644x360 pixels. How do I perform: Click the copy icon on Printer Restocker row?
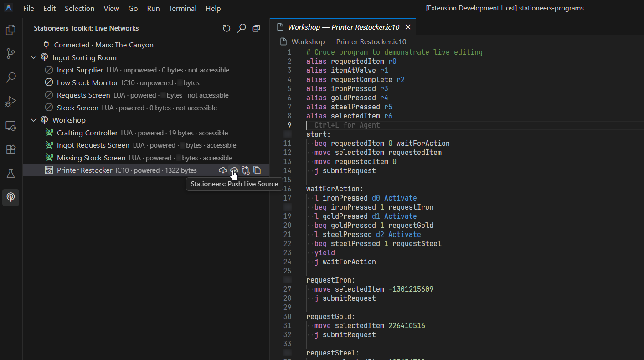click(257, 170)
